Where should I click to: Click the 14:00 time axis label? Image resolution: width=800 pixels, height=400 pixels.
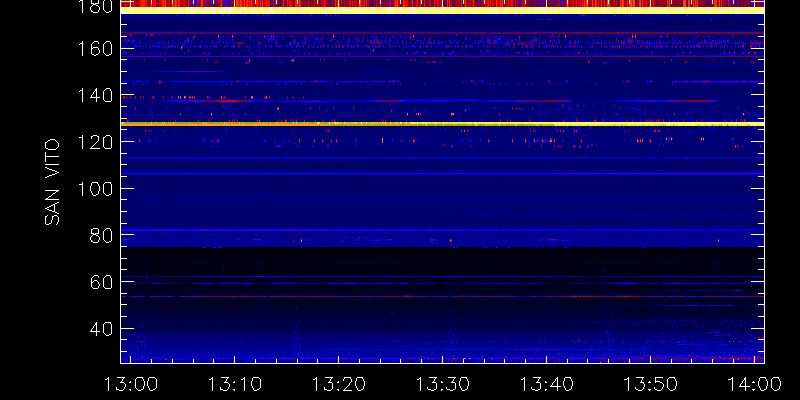click(754, 384)
